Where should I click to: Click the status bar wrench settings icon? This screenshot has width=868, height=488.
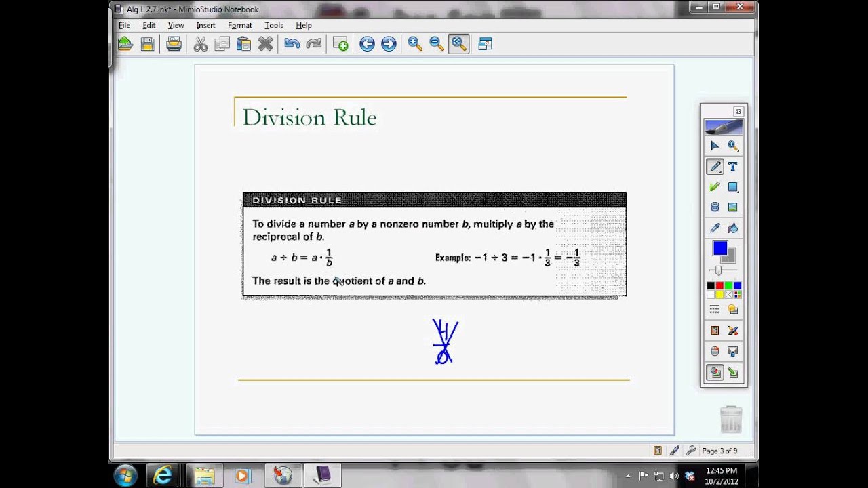coord(690,451)
